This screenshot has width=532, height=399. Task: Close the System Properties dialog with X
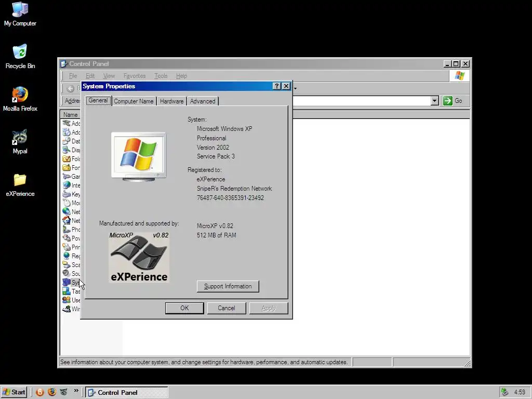pyautogui.click(x=286, y=86)
